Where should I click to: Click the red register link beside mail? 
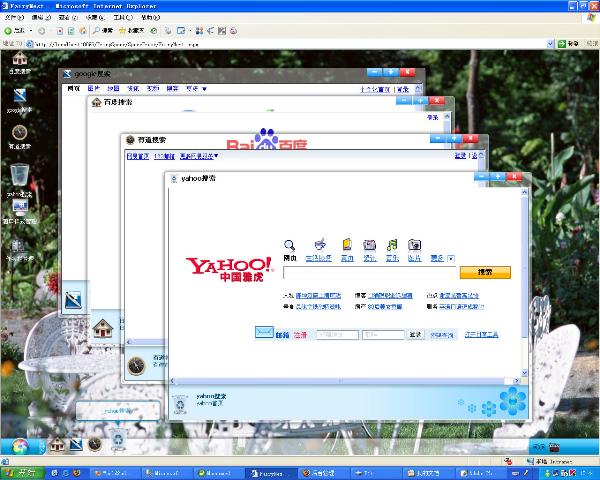tap(300, 335)
